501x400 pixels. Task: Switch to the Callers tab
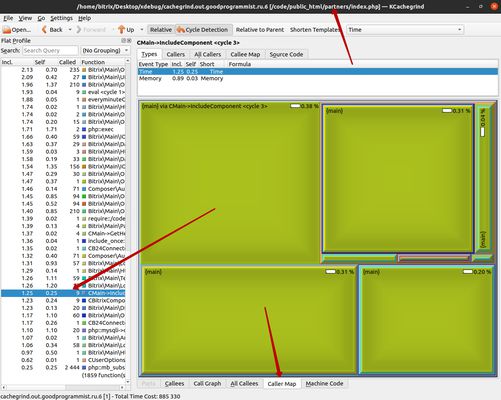(x=176, y=54)
